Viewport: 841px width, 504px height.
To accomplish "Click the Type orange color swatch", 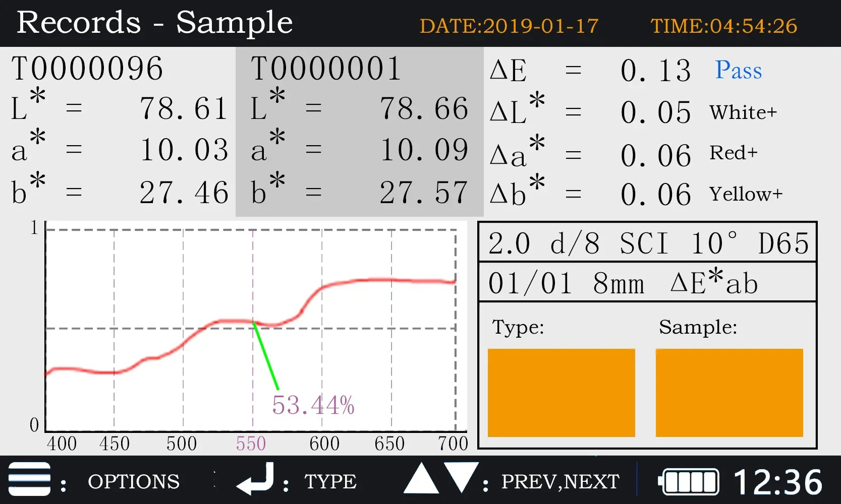I will 562,393.
